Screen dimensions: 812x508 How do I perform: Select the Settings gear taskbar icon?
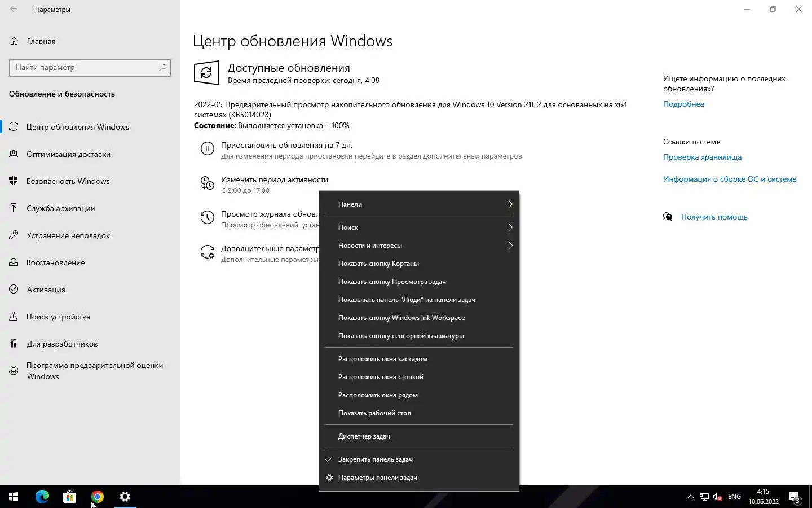(125, 497)
